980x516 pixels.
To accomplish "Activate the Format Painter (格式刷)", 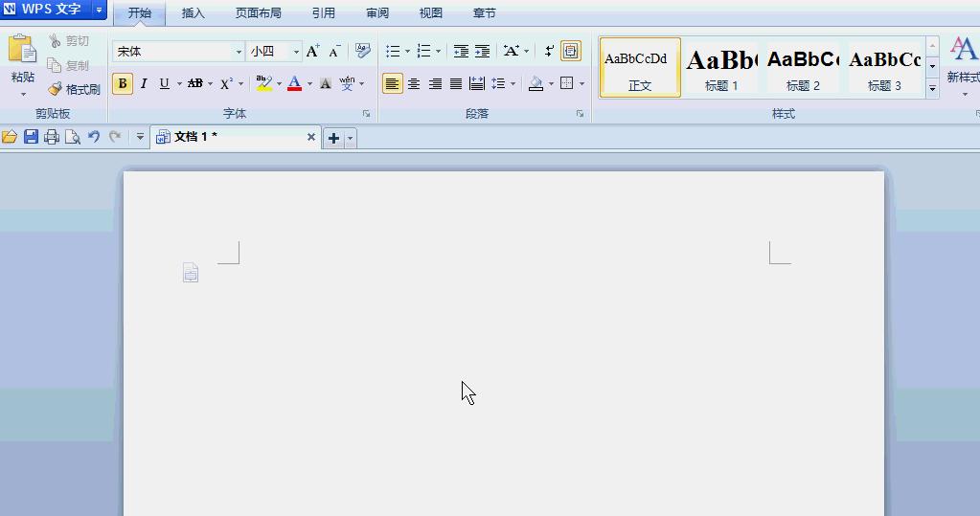I will tap(75, 89).
